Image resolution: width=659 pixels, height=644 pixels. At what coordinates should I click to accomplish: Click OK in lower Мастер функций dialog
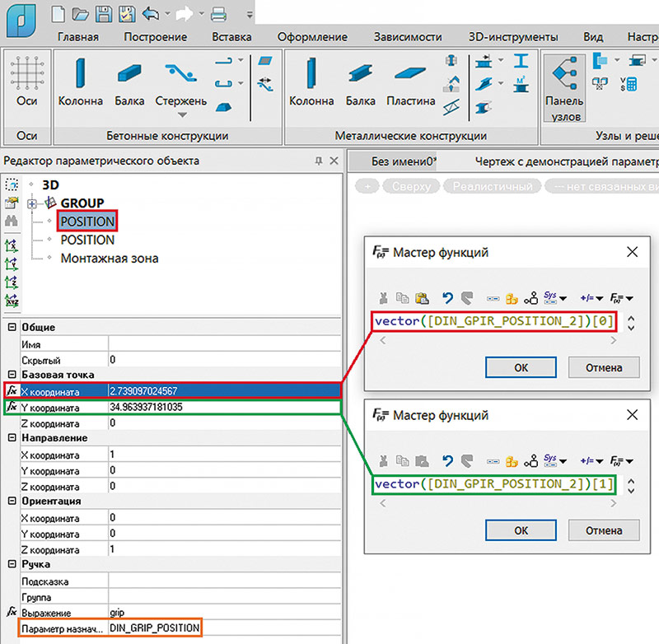tap(521, 530)
